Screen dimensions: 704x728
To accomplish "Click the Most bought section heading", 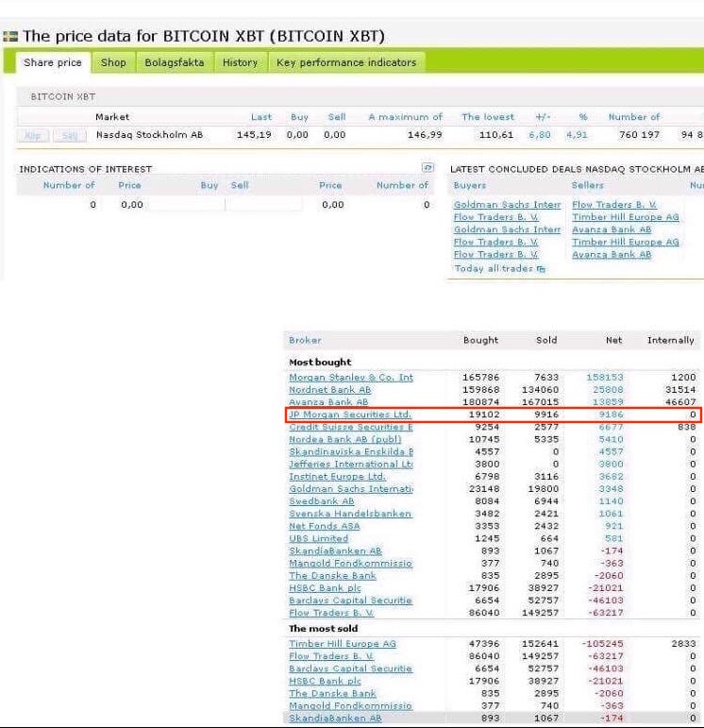I will 320,363.
